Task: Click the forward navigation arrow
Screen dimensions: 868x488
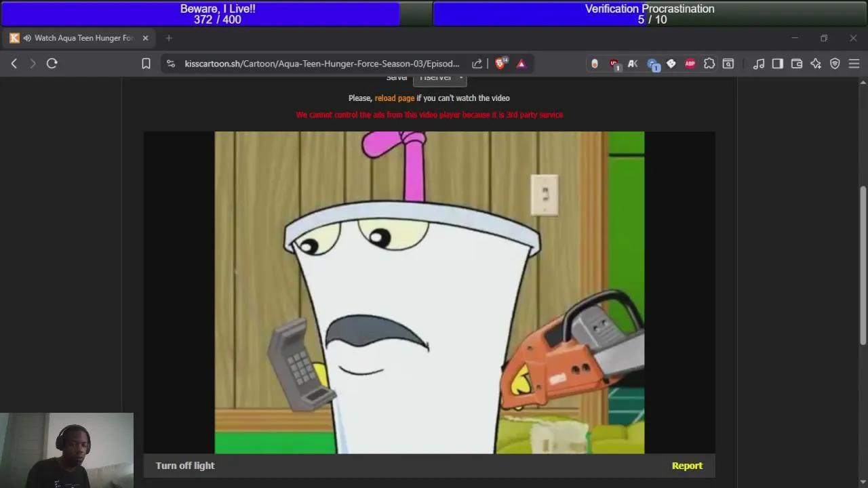Action: (33, 64)
